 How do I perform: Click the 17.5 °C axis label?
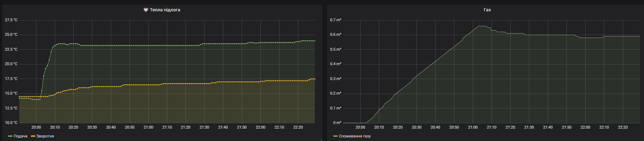[x=11, y=79]
